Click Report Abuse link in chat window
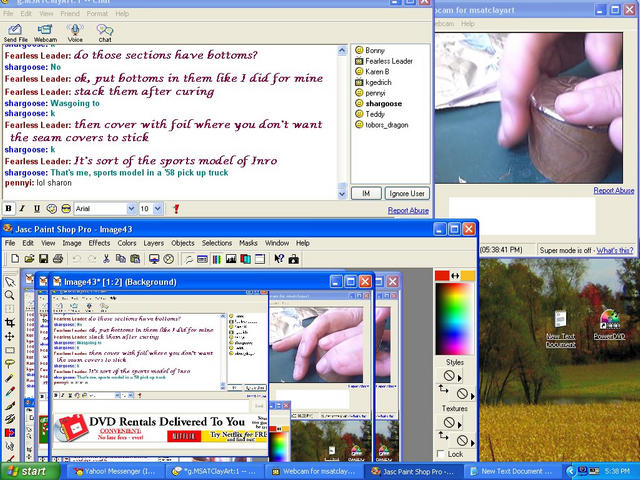 408,210
